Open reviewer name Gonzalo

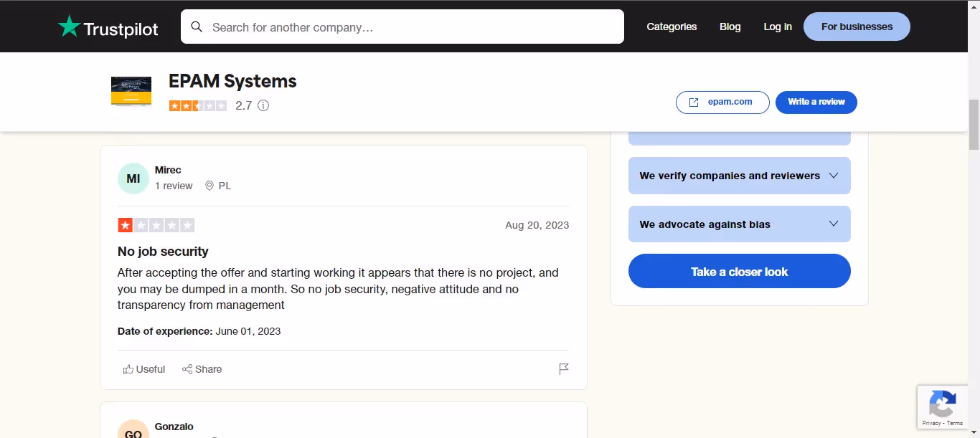[x=174, y=427]
